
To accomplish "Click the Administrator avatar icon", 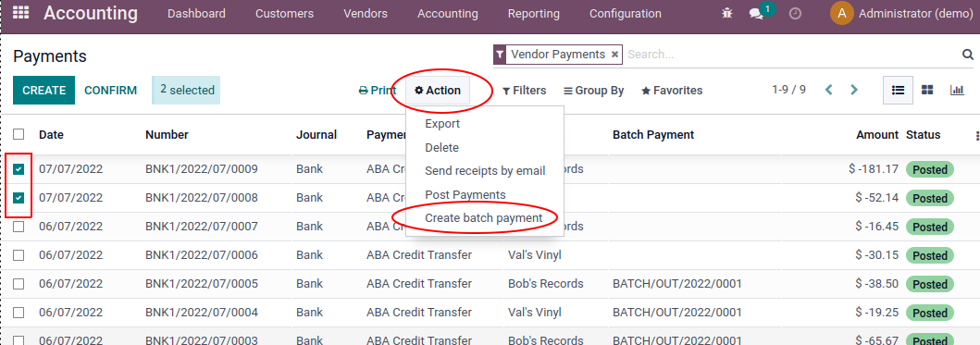I will point(842,13).
